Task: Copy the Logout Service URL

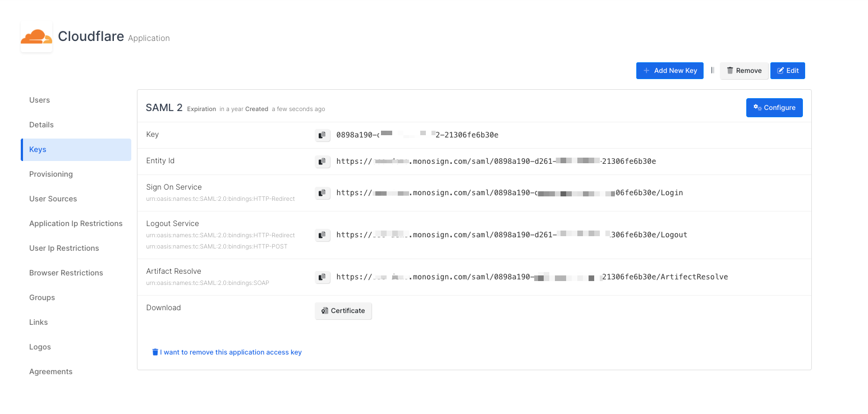Action: 322,235
